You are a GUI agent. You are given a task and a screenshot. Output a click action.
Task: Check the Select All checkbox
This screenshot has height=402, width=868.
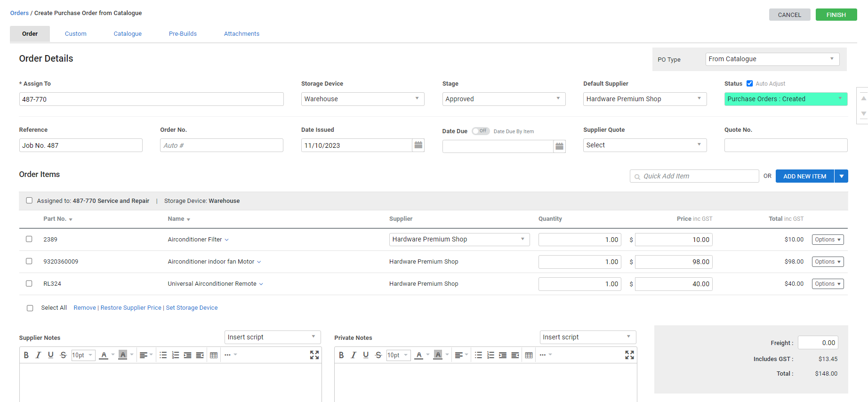click(30, 308)
